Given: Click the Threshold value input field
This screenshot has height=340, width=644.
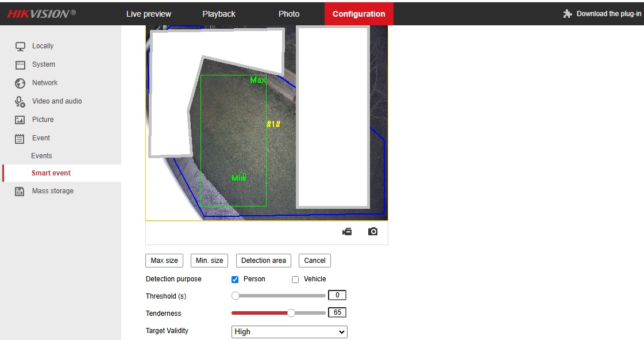Looking at the screenshot, I should (337, 296).
